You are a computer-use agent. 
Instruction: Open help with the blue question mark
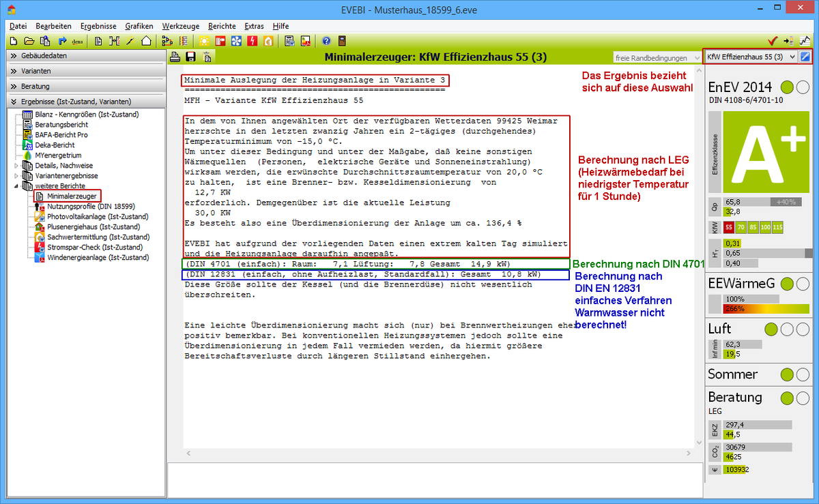click(x=326, y=41)
